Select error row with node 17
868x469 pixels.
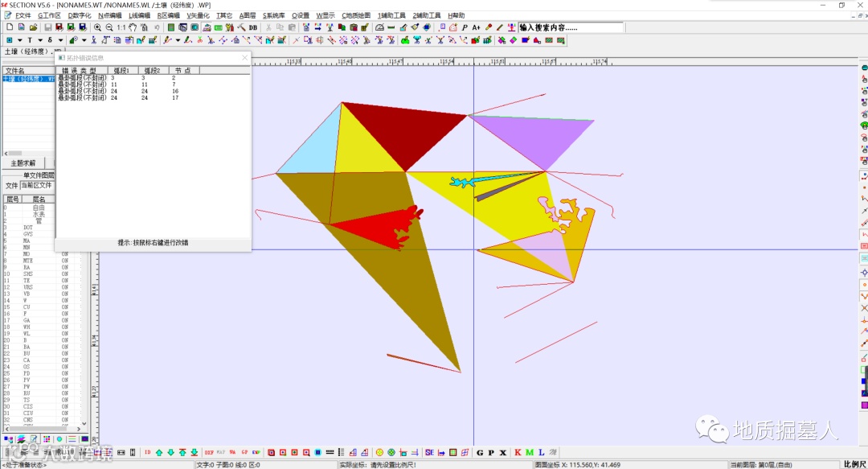[154, 97]
